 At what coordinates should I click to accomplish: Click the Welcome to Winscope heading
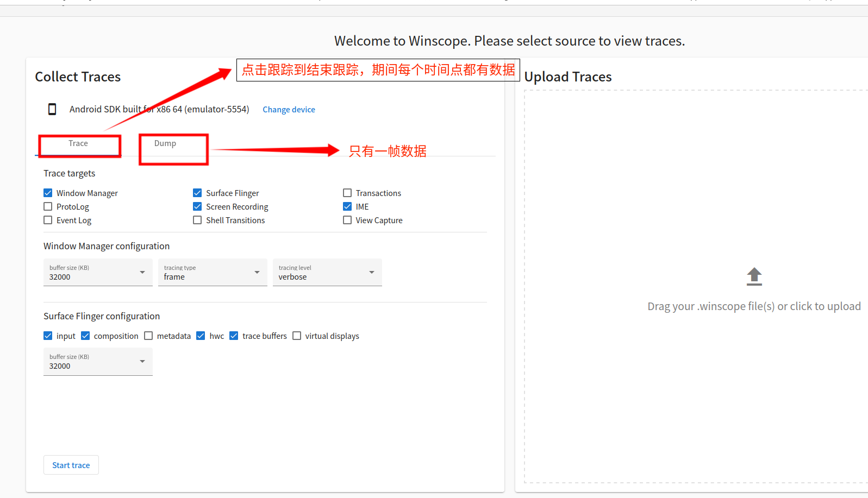(509, 41)
